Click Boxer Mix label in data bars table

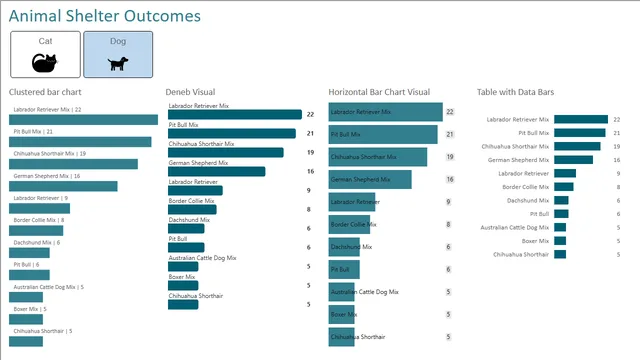(x=535, y=241)
